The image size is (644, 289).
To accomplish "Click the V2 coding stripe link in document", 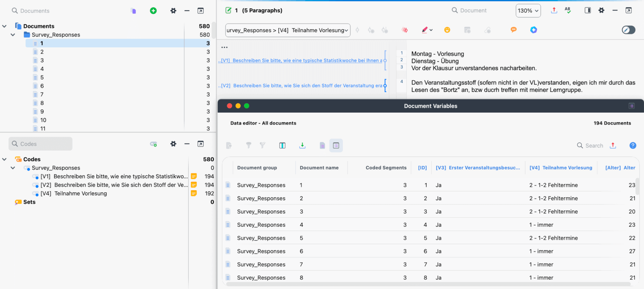I will tap(300, 85).
